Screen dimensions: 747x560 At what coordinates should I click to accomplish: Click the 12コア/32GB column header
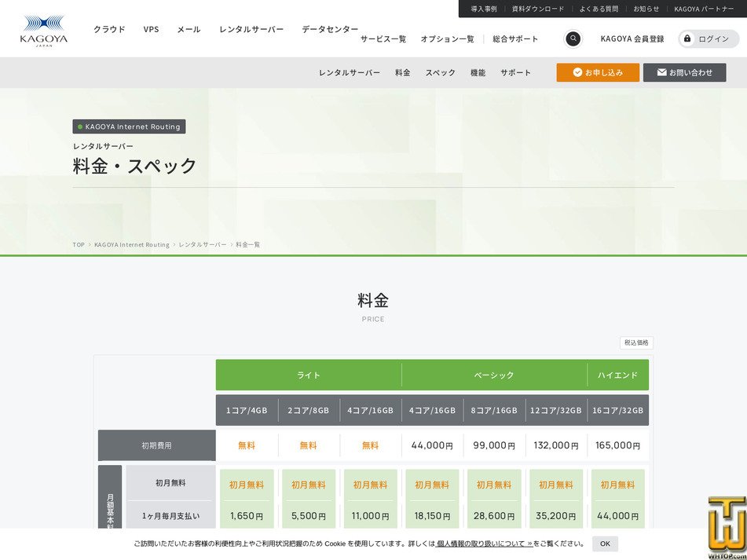click(x=556, y=410)
